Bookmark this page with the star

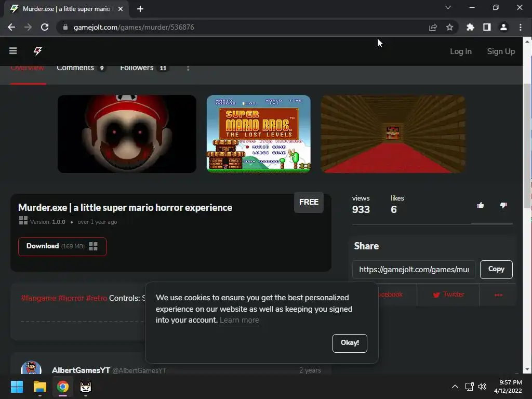(449, 27)
